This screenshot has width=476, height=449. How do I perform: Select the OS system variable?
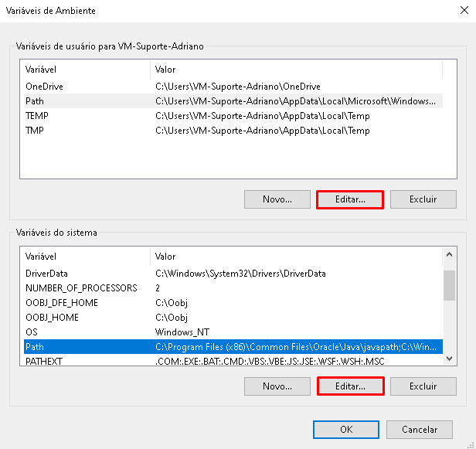(x=233, y=332)
